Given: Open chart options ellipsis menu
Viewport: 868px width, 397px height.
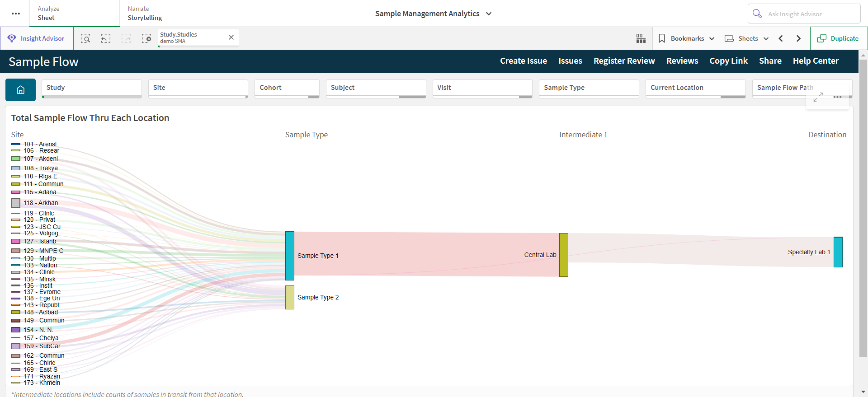Looking at the screenshot, I should [838, 97].
